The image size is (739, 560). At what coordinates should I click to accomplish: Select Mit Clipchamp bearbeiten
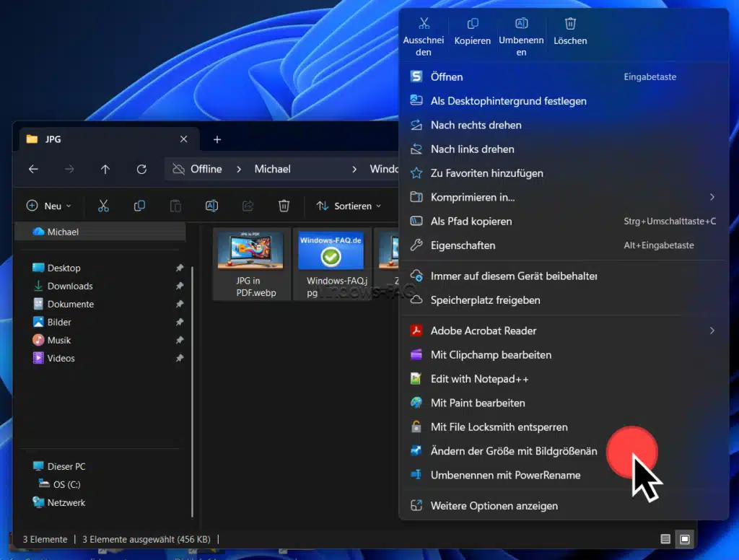pyautogui.click(x=564, y=354)
